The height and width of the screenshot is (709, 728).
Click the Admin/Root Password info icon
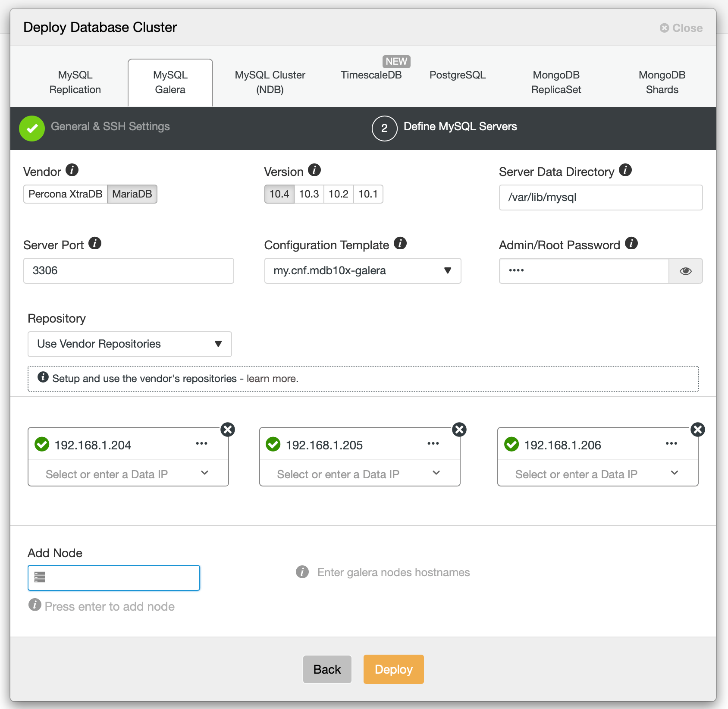pyautogui.click(x=632, y=243)
